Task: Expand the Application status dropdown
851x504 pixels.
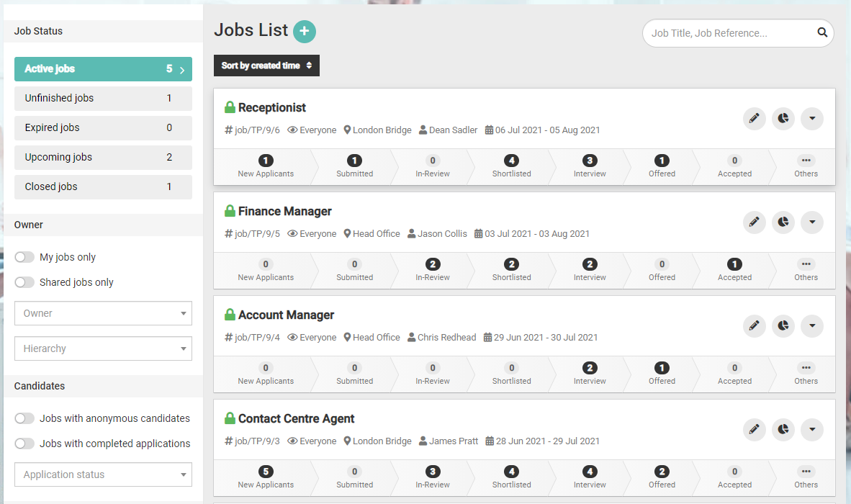Action: pos(103,474)
